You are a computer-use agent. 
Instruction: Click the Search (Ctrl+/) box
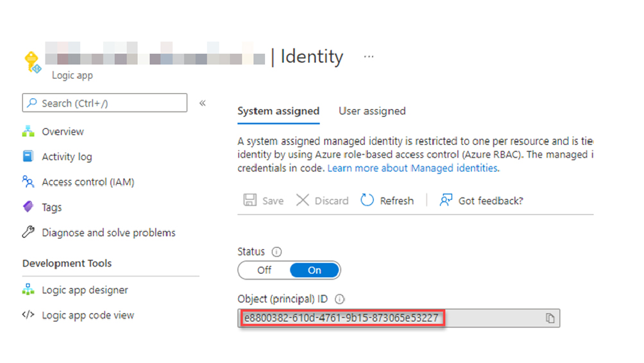click(105, 103)
